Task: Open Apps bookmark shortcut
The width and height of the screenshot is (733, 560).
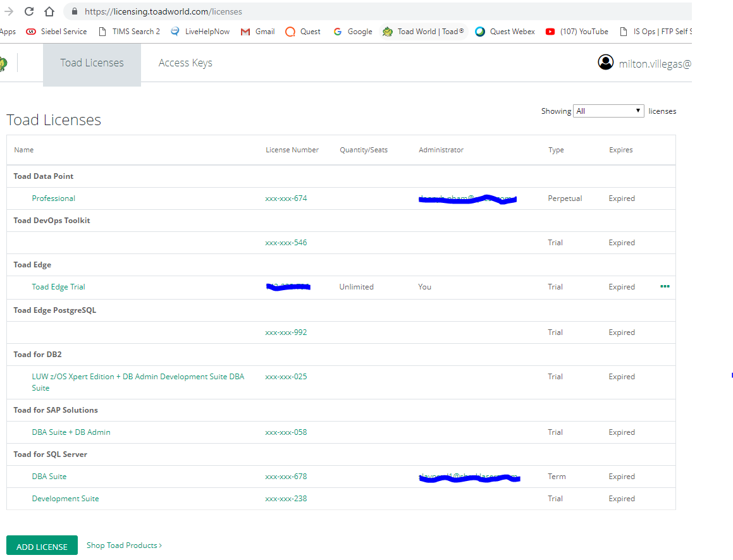Action: 8,32
